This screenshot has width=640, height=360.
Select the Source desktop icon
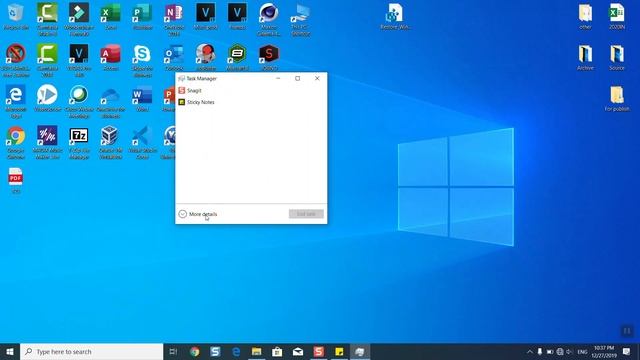click(617, 58)
